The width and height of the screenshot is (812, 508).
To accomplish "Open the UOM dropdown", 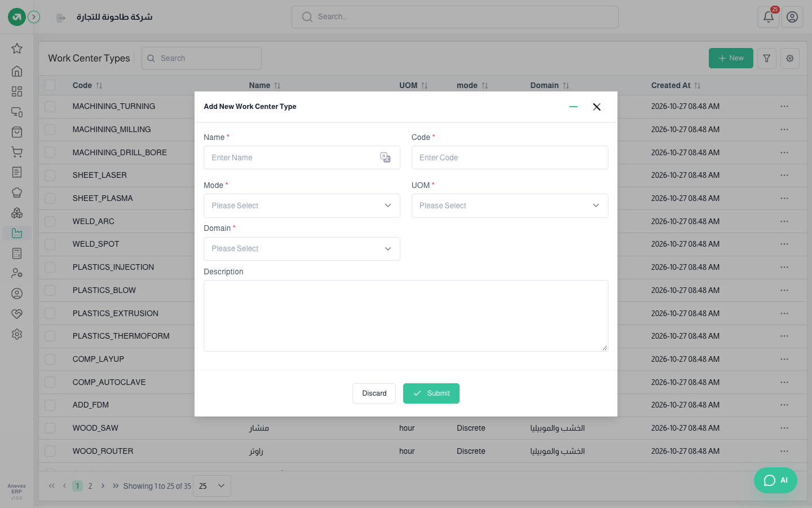I will 510,205.
